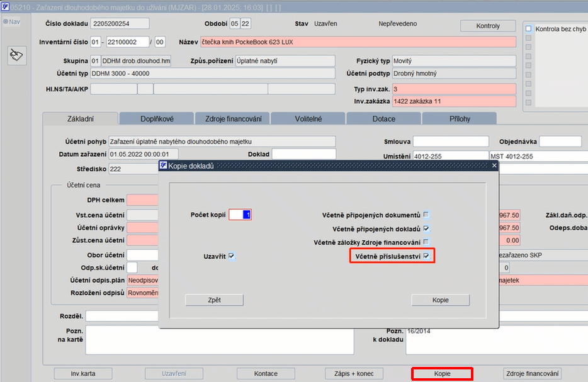
Task: Select the Nav radio indicator
Action: coord(6,22)
